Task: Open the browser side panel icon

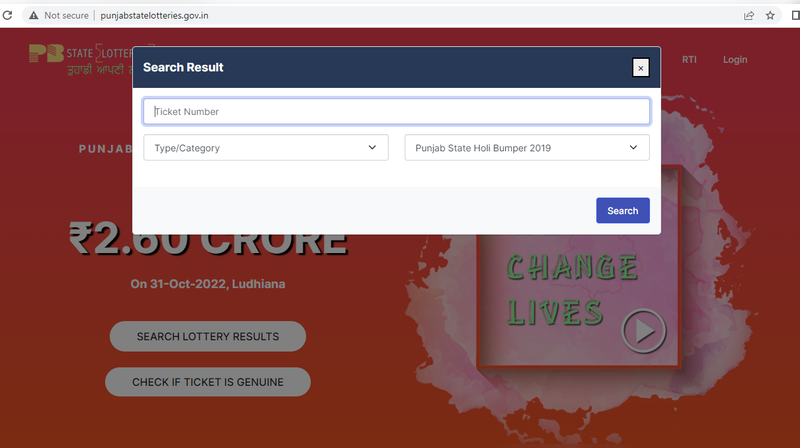Action: [x=795, y=15]
